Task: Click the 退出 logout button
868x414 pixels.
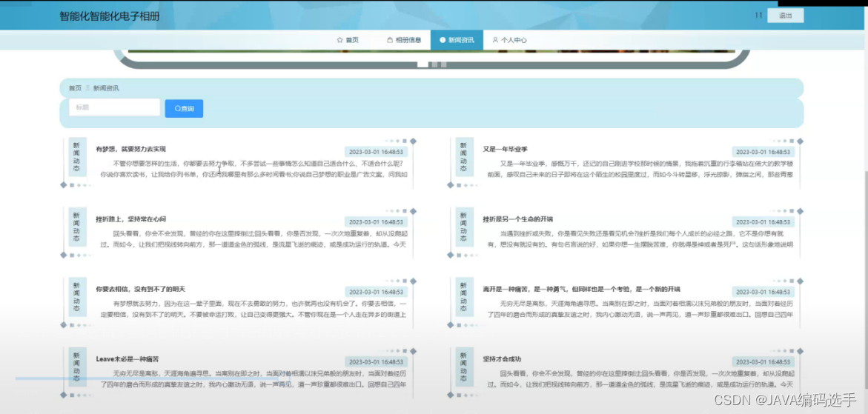Action: (786, 16)
